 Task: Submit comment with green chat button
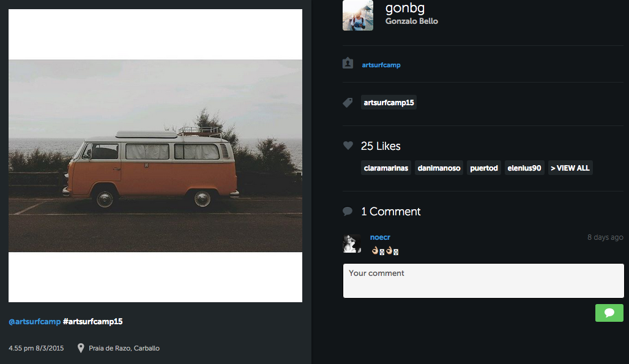point(609,313)
